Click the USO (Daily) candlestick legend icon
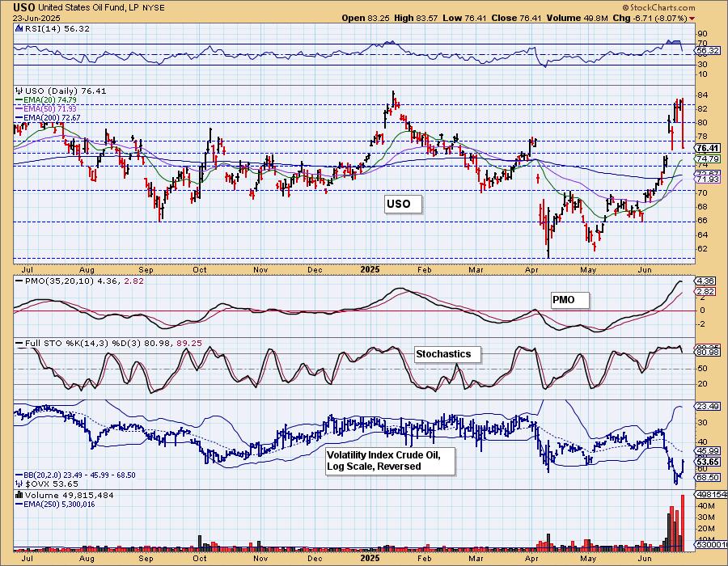 pyautogui.click(x=19, y=91)
